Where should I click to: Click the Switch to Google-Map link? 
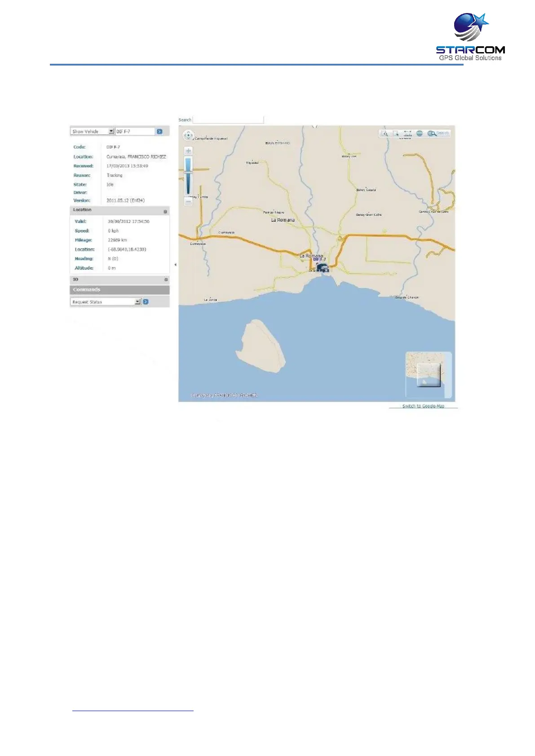[x=423, y=406]
